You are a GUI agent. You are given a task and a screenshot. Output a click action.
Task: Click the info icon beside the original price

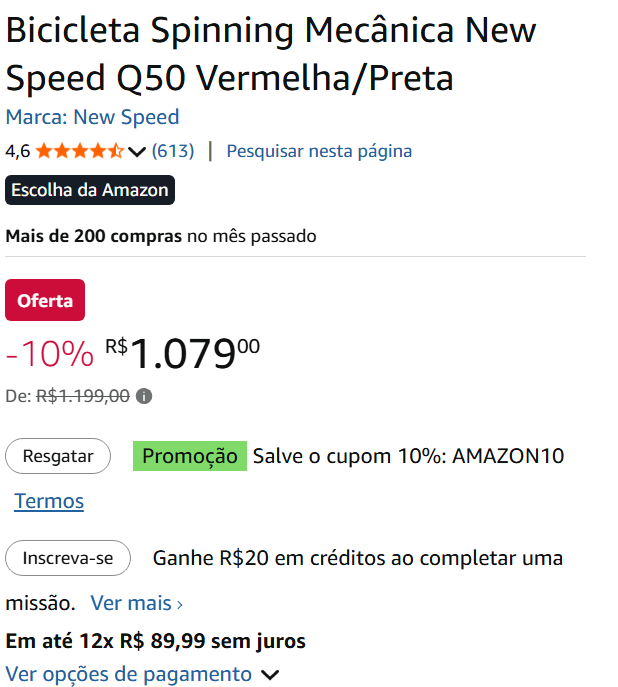click(x=144, y=396)
